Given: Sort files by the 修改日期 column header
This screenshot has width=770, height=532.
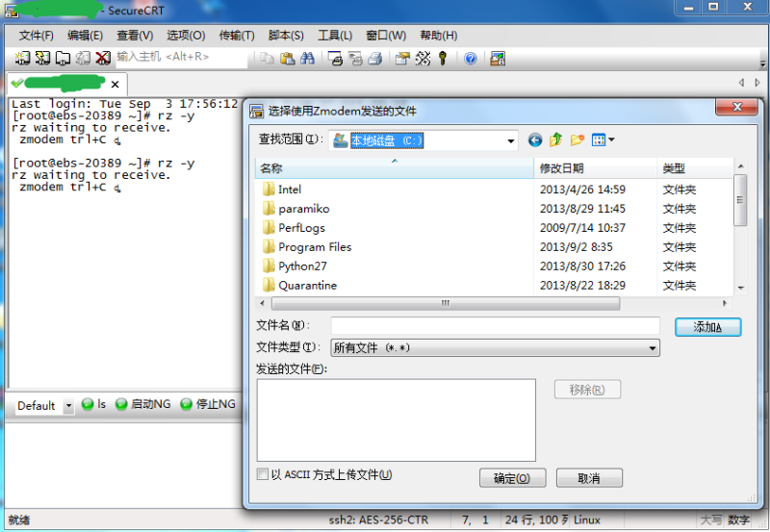Looking at the screenshot, I should pyautogui.click(x=595, y=168).
